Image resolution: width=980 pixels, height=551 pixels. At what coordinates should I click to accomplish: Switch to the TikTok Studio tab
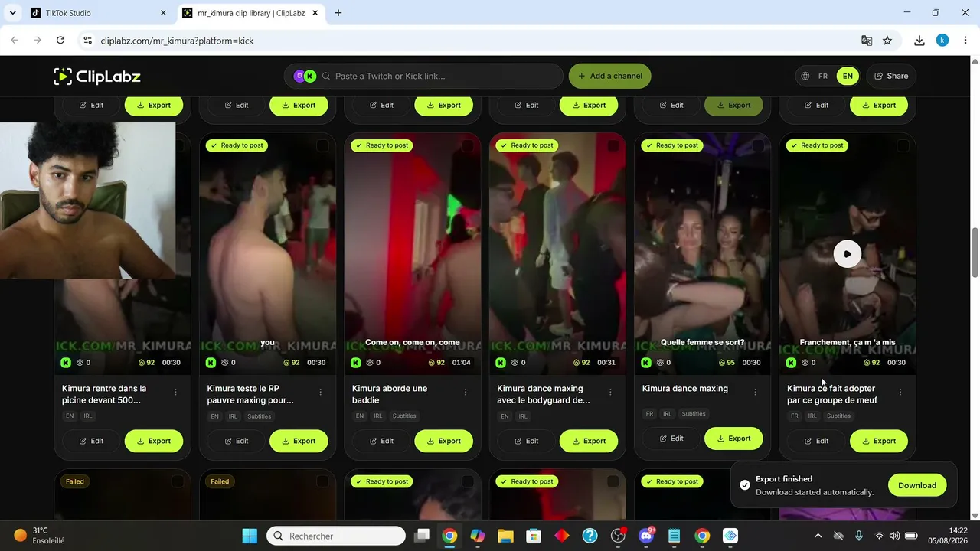[97, 13]
